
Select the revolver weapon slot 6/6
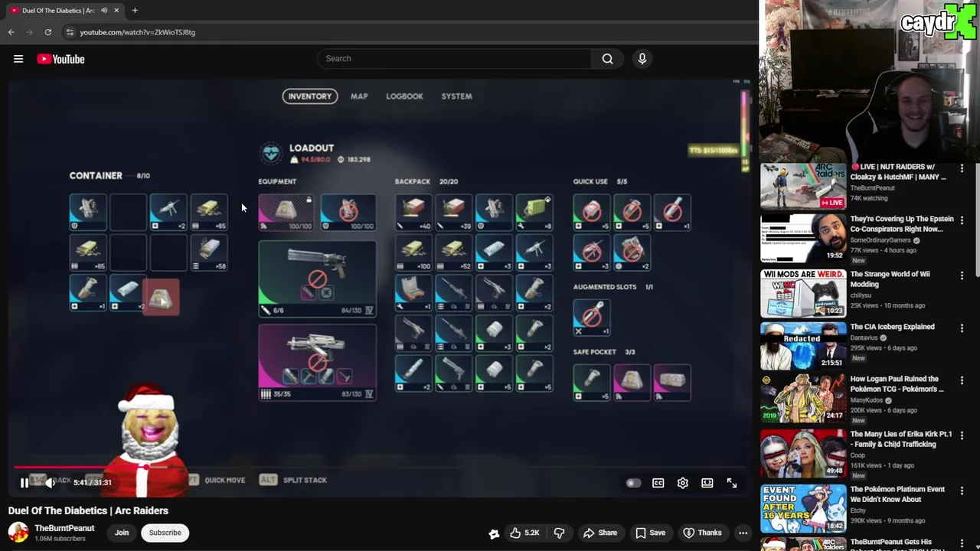[x=317, y=279]
